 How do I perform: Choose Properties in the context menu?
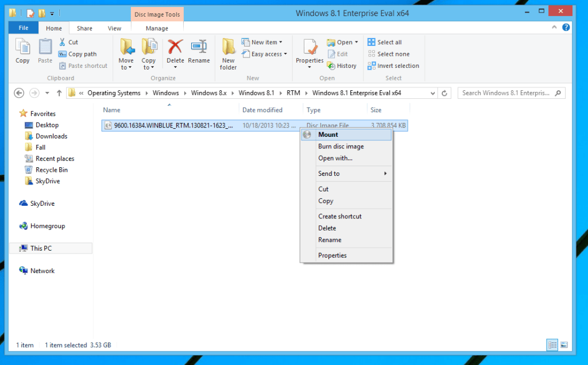click(346, 255)
